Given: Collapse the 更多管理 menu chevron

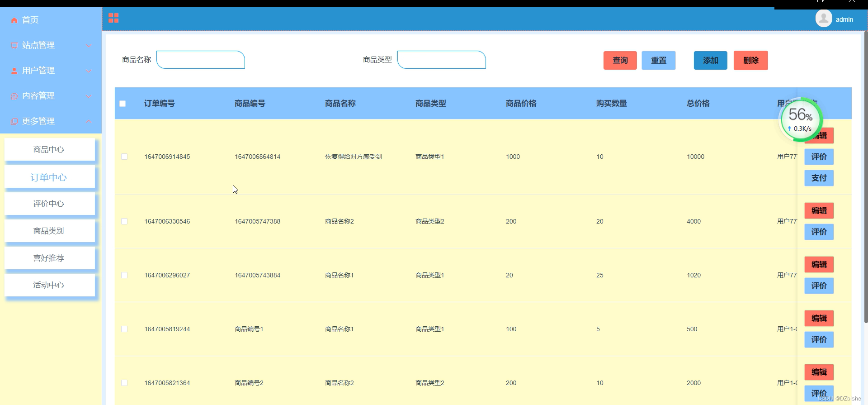Looking at the screenshot, I should coord(89,121).
